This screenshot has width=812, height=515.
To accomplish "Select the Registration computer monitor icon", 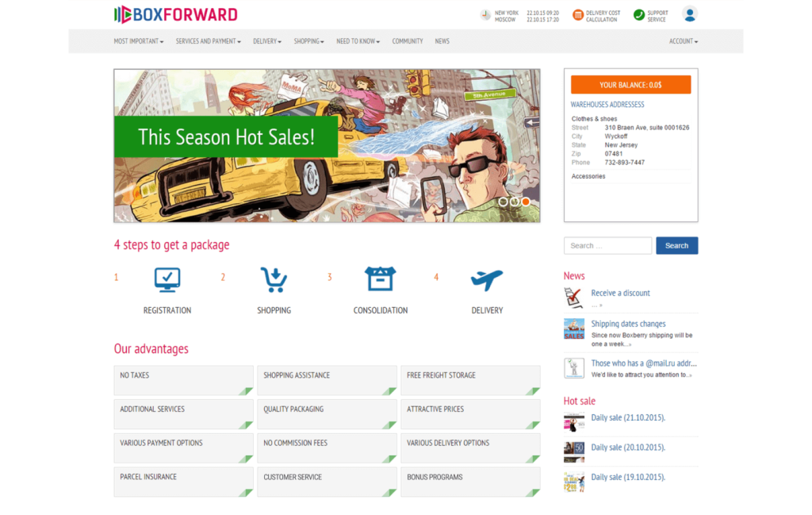I will 167,279.
